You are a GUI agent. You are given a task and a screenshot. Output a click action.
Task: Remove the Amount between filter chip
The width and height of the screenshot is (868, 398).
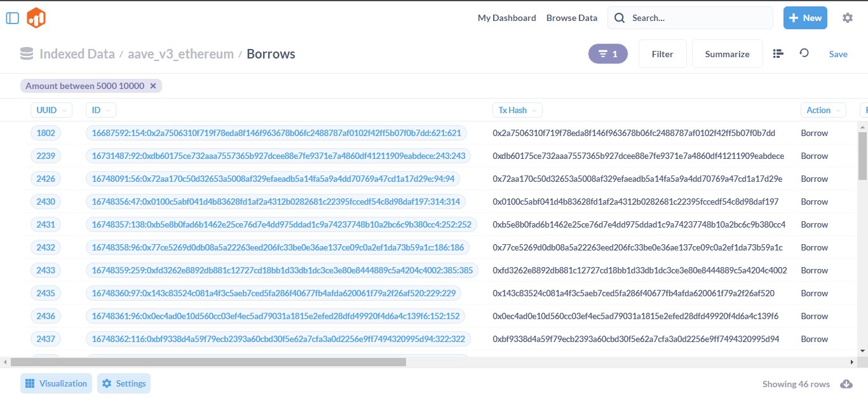(x=153, y=86)
